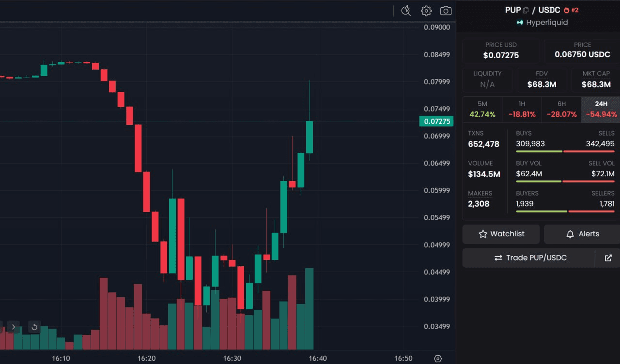Image resolution: width=620 pixels, height=364 pixels.
Task: Click the LIQUIDITY N/A box
Action: pos(487,80)
